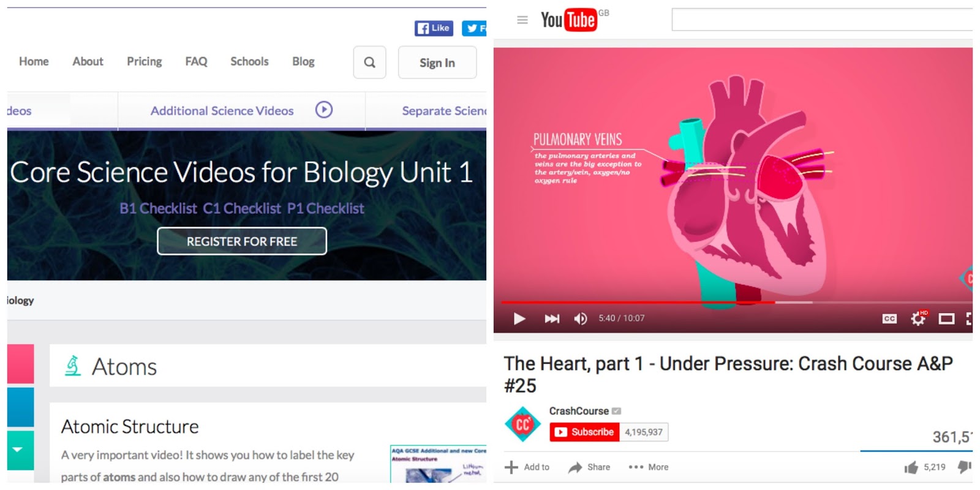Open the Pricing menu item

click(145, 61)
